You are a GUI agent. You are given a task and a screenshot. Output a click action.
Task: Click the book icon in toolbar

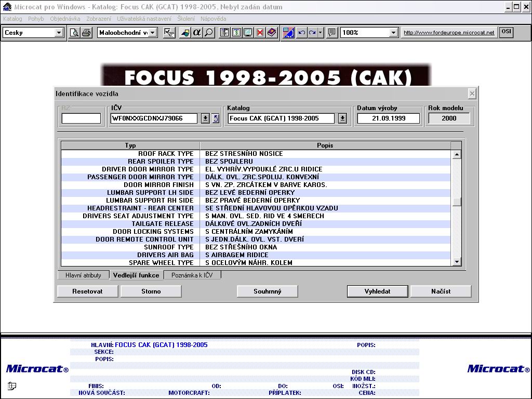[272, 33]
